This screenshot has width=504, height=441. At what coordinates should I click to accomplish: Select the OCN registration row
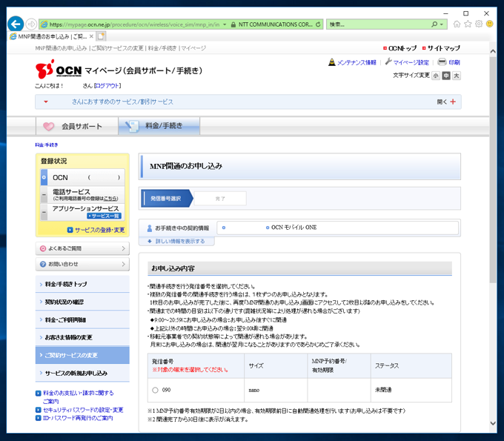[82, 177]
